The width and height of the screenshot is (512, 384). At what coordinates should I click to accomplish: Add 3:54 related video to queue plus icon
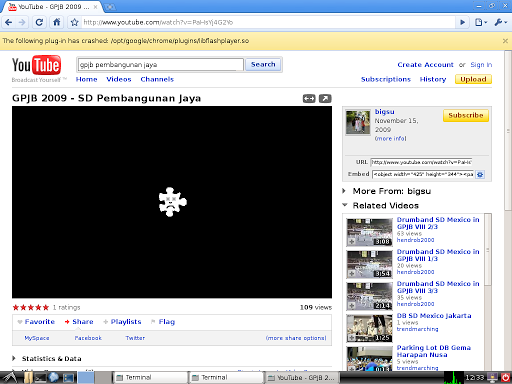click(x=352, y=274)
